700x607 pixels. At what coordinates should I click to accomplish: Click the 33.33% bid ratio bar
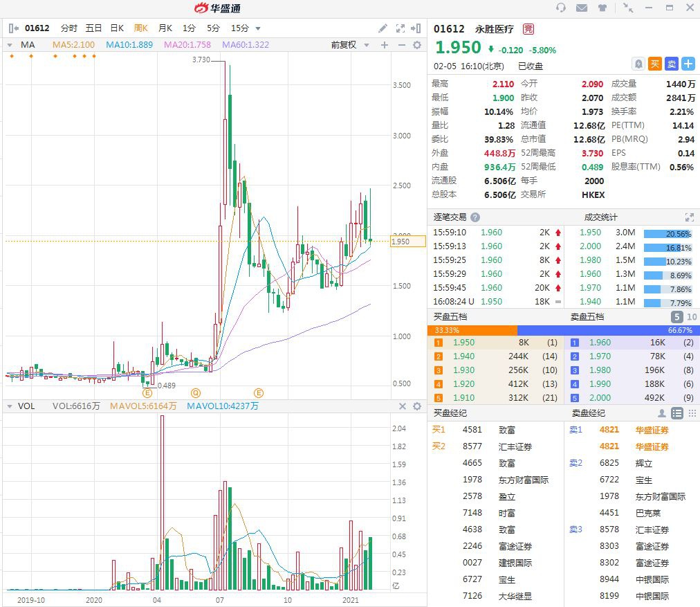472,331
